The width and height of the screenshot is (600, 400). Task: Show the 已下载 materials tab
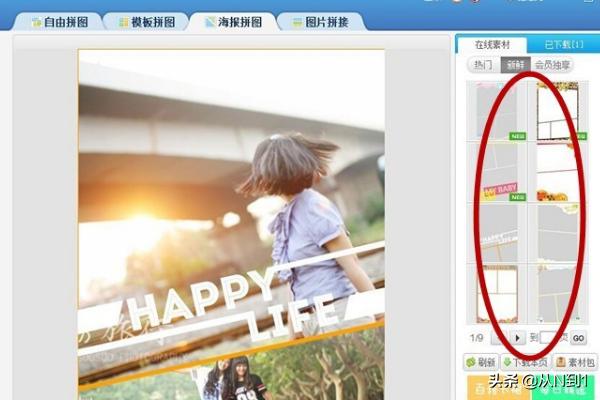562,44
